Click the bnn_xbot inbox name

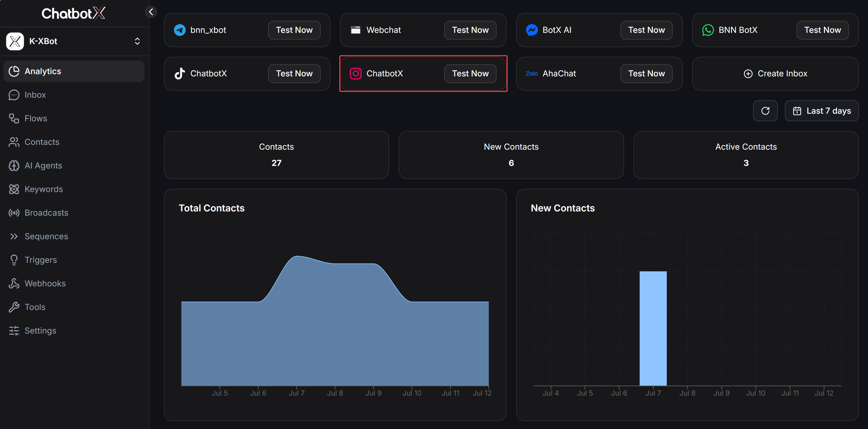pos(208,30)
